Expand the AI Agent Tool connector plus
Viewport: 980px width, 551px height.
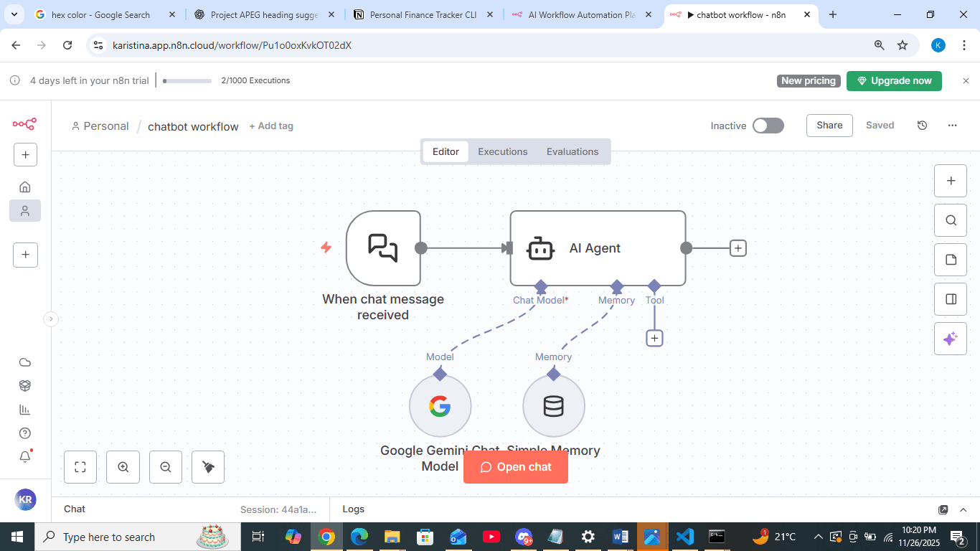coord(654,337)
